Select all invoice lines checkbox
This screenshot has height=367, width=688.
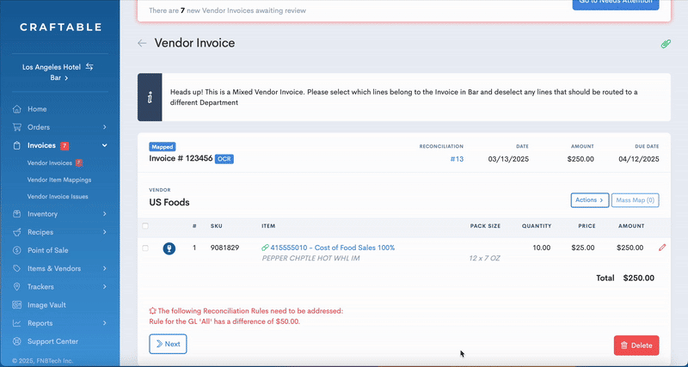(145, 226)
